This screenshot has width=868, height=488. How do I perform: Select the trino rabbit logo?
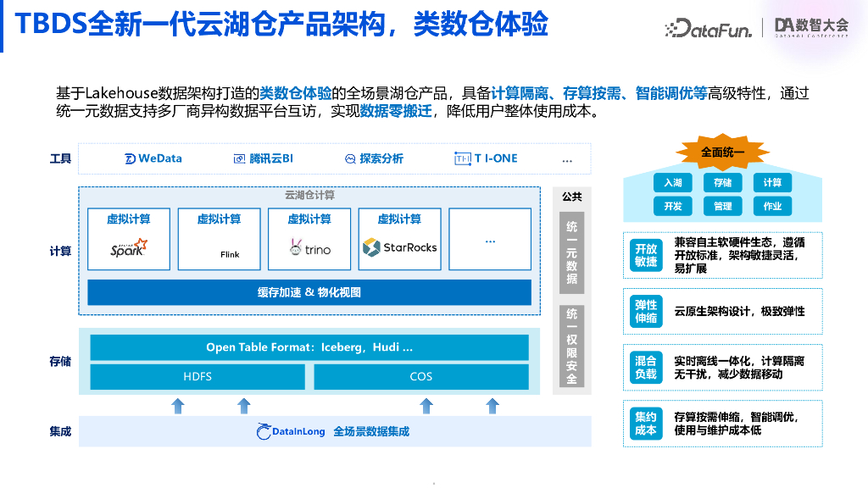pos(296,247)
